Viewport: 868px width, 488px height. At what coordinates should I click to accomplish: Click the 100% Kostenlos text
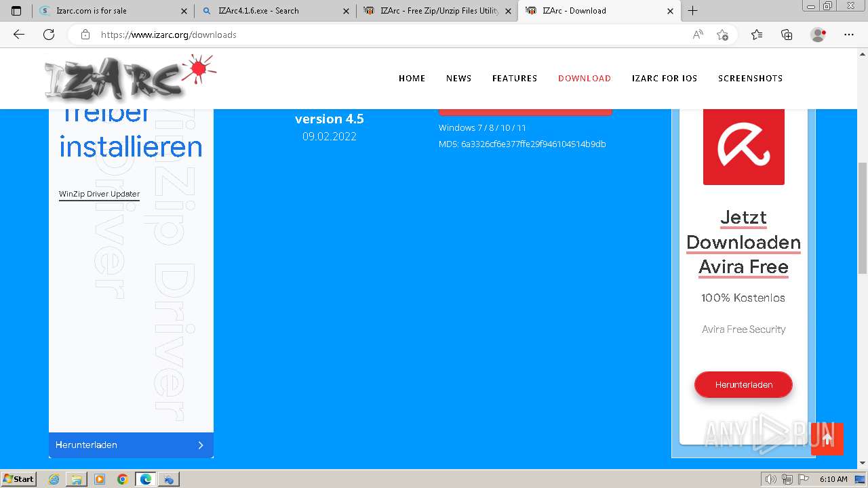pyautogui.click(x=743, y=298)
